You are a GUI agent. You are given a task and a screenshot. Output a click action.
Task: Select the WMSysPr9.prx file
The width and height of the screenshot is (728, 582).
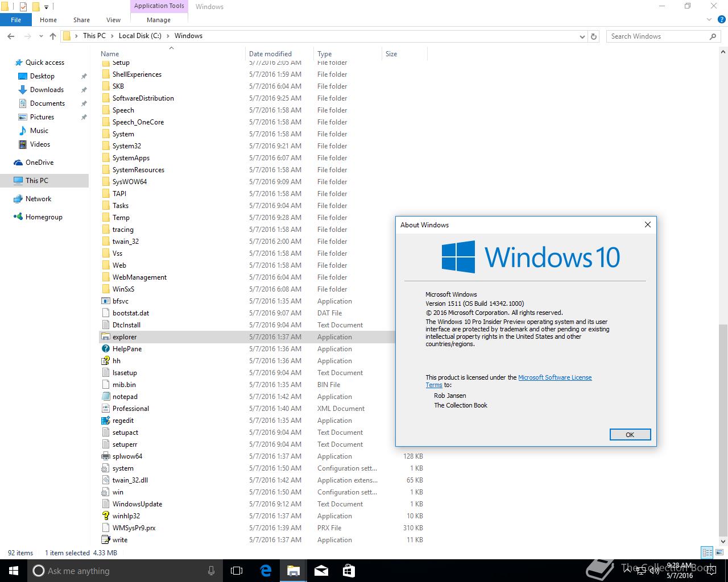[263, 528]
